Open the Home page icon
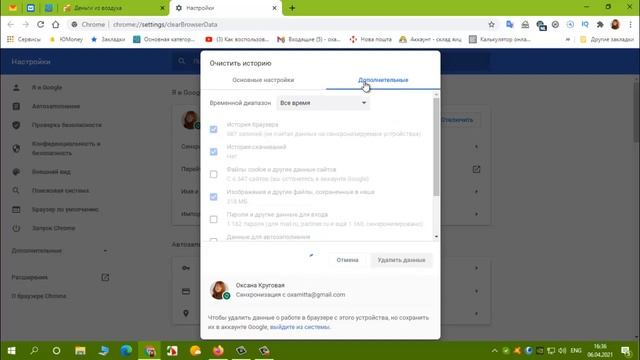This screenshot has width=640, height=360. pyautogui.click(x=56, y=24)
